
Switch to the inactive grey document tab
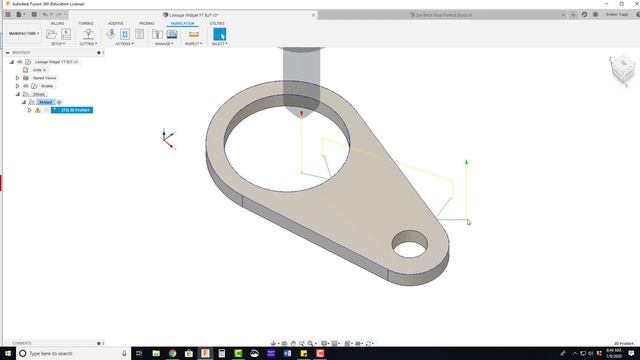pos(441,15)
